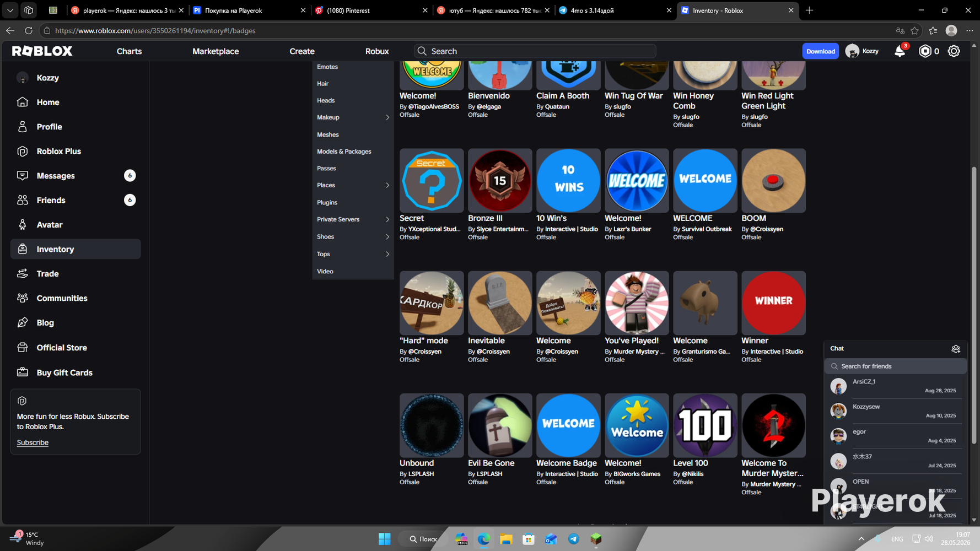Open the Create nav tab
980x551 pixels.
pyautogui.click(x=302, y=51)
